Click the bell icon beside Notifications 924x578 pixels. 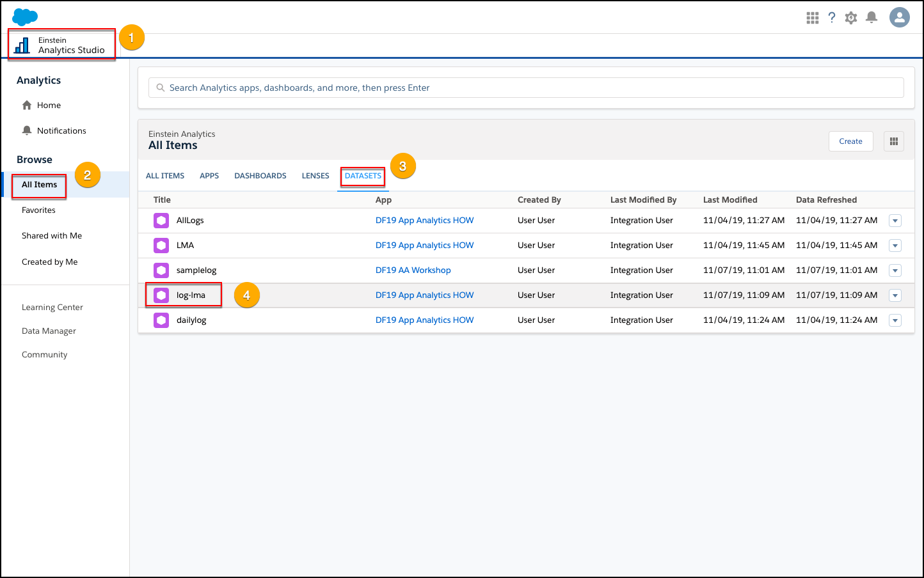coord(27,130)
